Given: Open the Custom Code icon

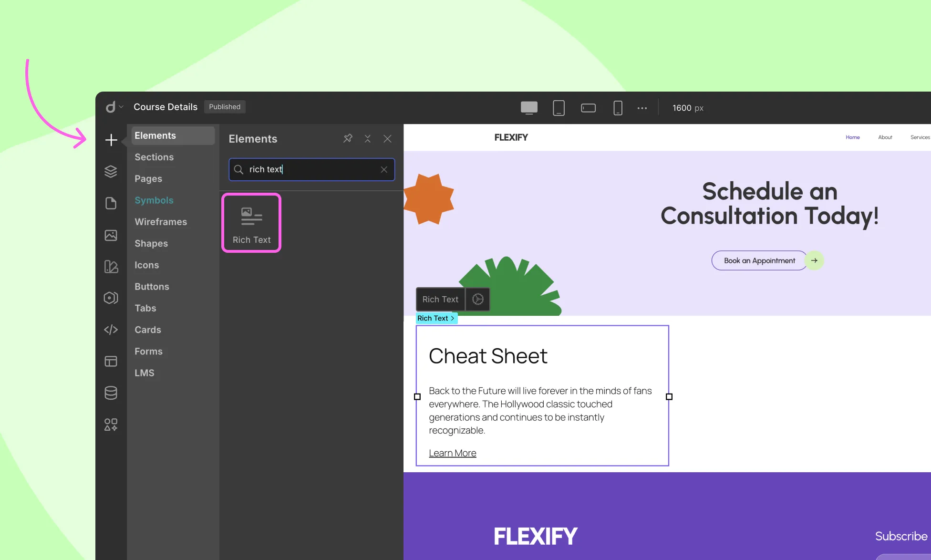Looking at the screenshot, I should pyautogui.click(x=111, y=330).
